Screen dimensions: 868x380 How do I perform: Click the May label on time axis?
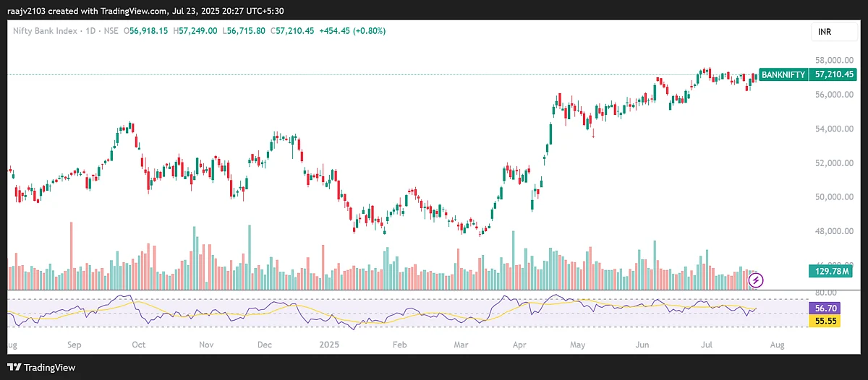click(x=576, y=345)
